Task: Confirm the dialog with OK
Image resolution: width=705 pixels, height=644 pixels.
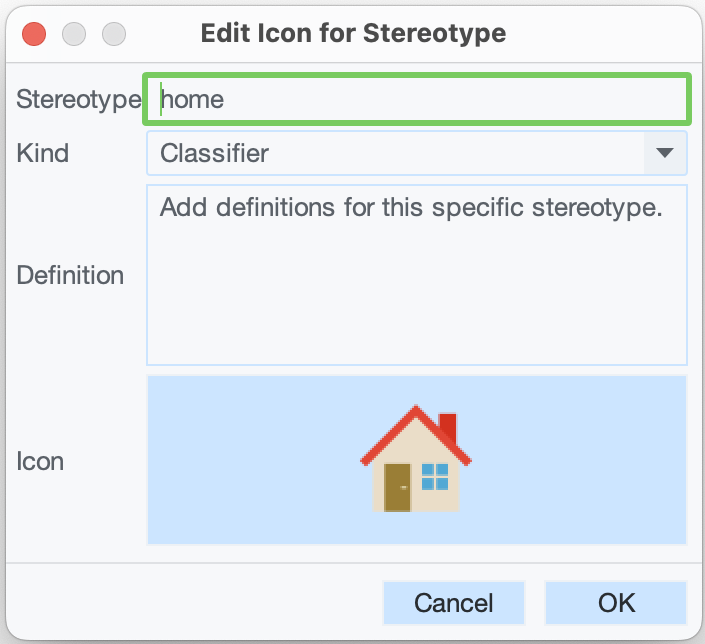Action: [x=616, y=602]
